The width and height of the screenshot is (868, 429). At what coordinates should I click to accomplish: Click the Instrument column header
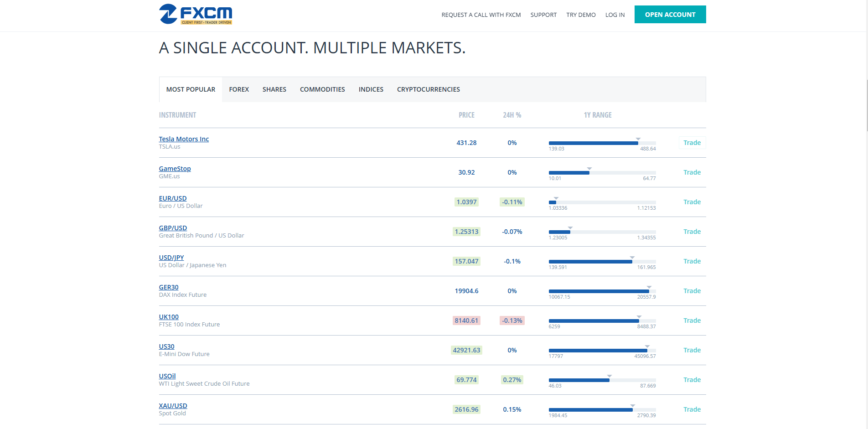tap(177, 115)
